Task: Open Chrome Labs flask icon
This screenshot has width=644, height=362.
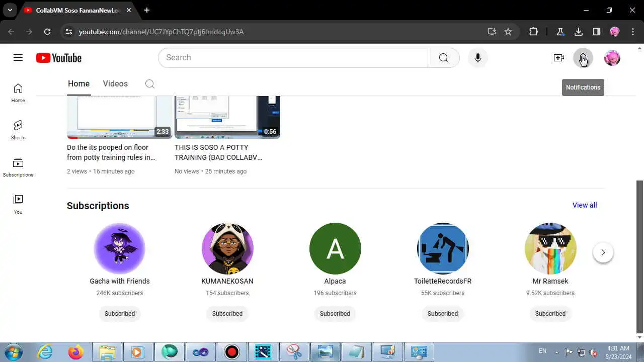Action: (560, 32)
